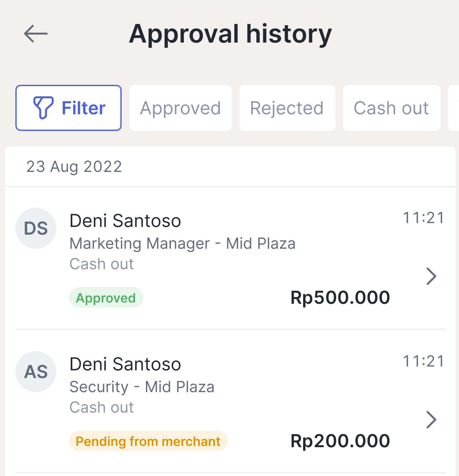
Task: Click the Approval history title
Action: pos(230,34)
